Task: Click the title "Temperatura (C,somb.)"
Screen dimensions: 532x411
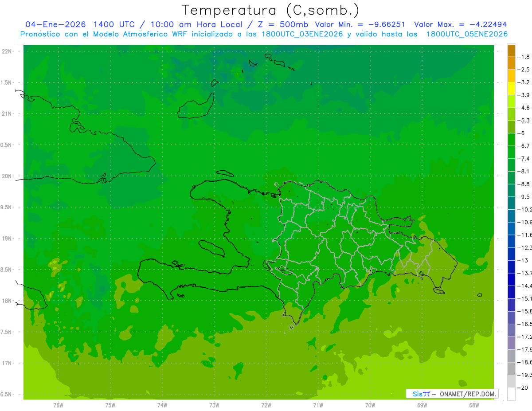Action: click(271, 10)
